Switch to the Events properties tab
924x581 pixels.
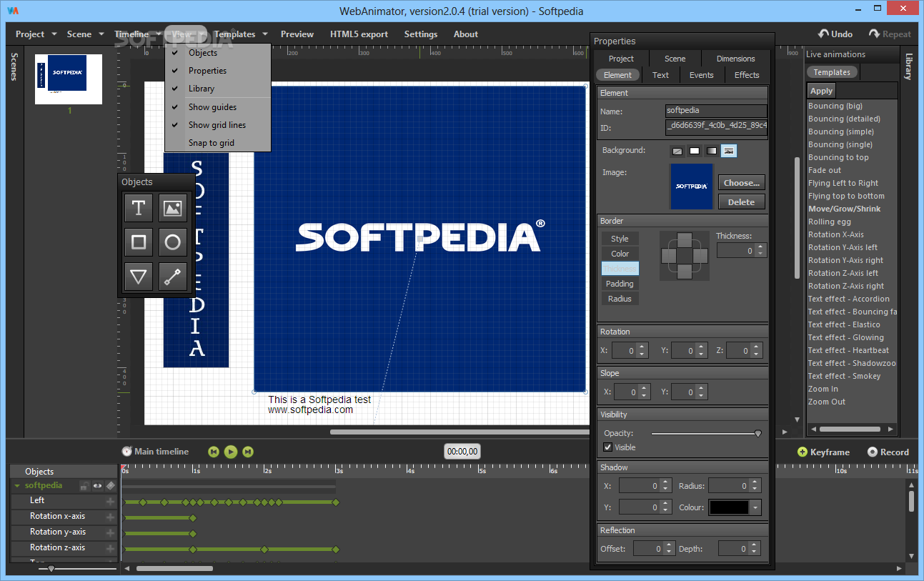(702, 75)
